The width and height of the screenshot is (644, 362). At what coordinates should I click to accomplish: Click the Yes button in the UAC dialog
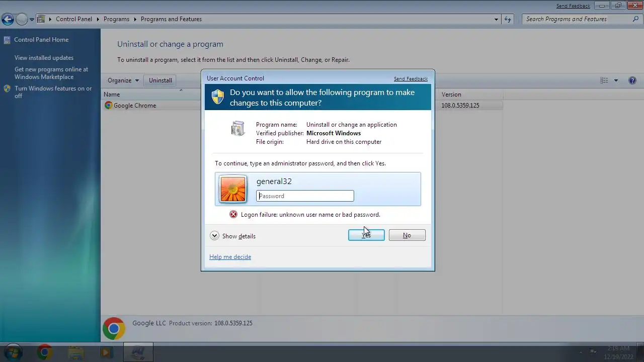pyautogui.click(x=366, y=235)
